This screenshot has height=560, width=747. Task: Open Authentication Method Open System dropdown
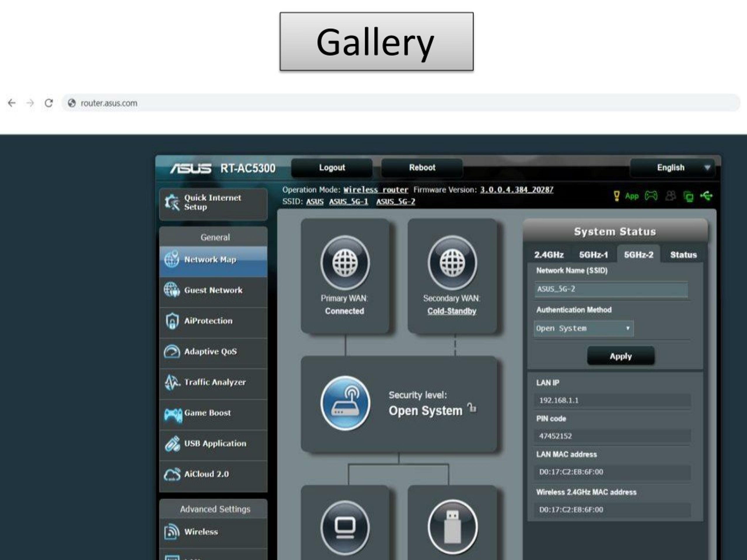[x=584, y=328]
